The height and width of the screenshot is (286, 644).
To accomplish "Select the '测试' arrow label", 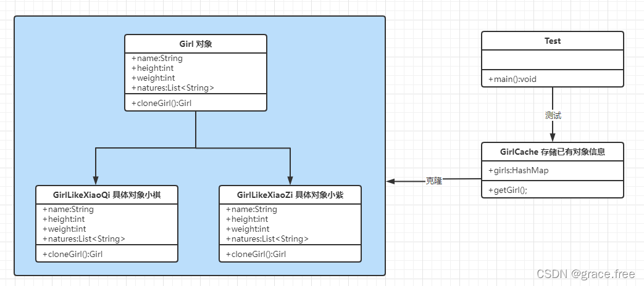I will (x=553, y=115).
